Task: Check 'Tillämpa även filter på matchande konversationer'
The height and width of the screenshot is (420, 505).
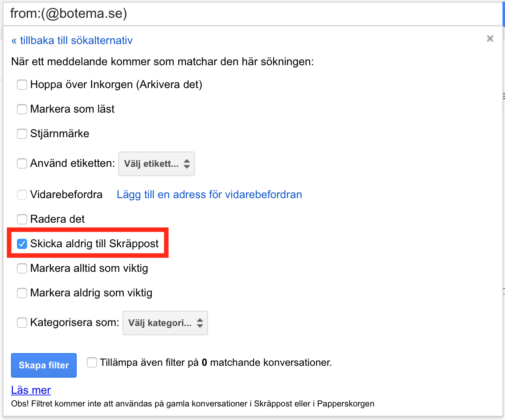Action: 92,363
